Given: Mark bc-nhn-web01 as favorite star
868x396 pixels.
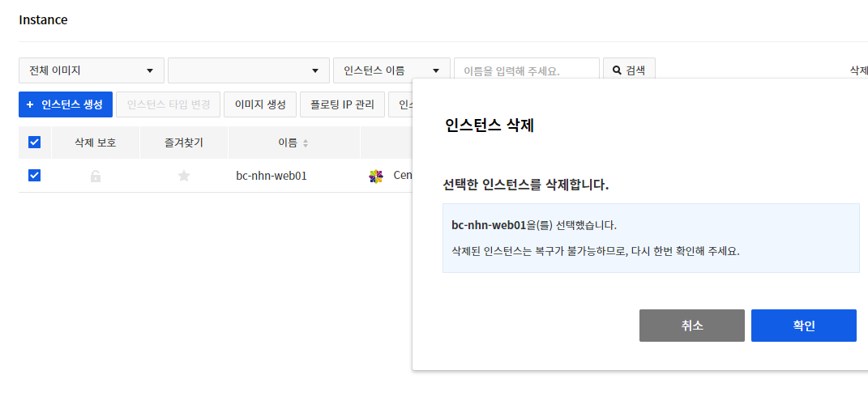Looking at the screenshot, I should tap(184, 176).
